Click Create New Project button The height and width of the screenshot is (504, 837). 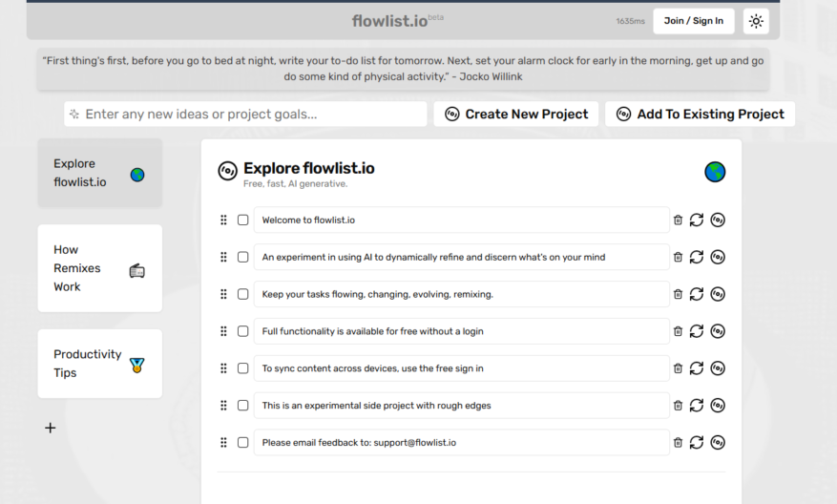click(x=516, y=115)
